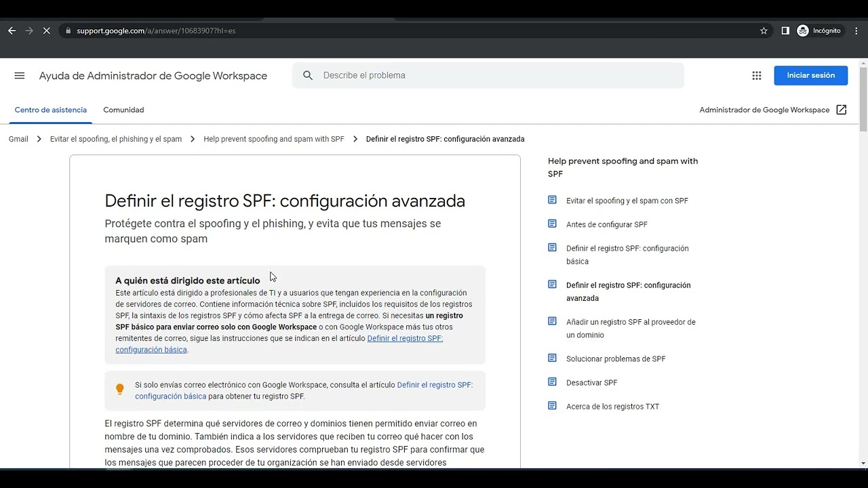868x488 pixels.
Task: Click document icon beside 'Evitar el spoofing y el spam con SPF'
Action: (552, 200)
